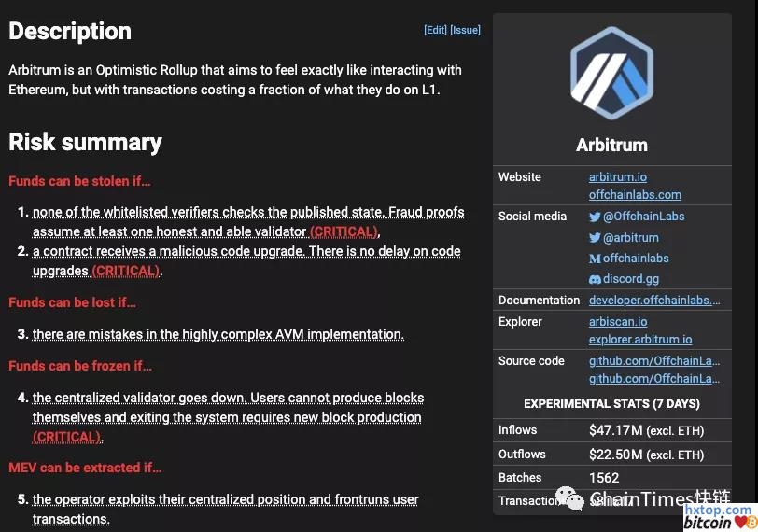Open the first github.com/OffchainLabs source link
Viewport: 758px width, 532px height.
tap(654, 361)
